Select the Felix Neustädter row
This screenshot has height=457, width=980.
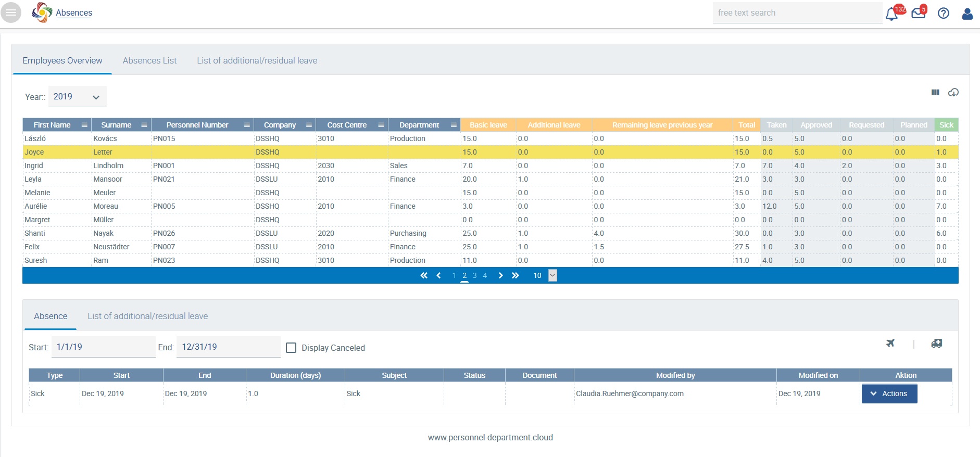coord(490,247)
